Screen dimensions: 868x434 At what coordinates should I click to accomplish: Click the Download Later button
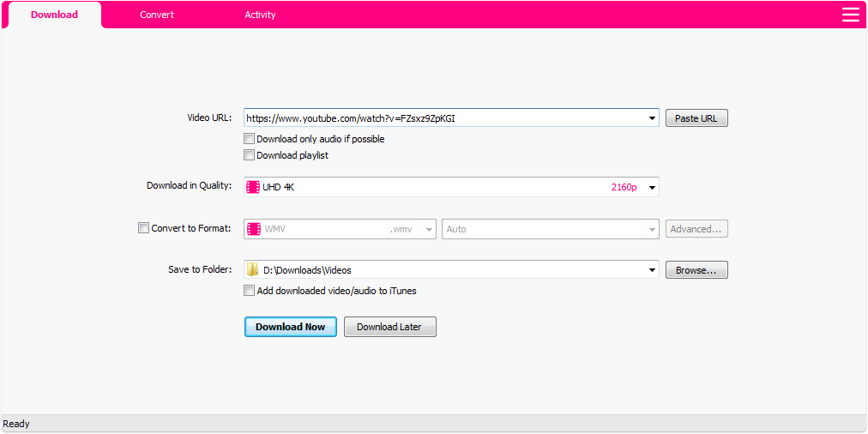click(x=389, y=327)
